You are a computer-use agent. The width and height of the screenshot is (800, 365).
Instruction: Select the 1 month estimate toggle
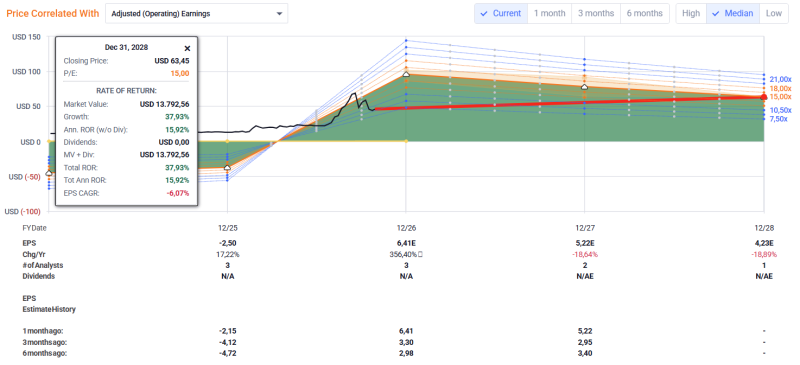click(x=549, y=13)
